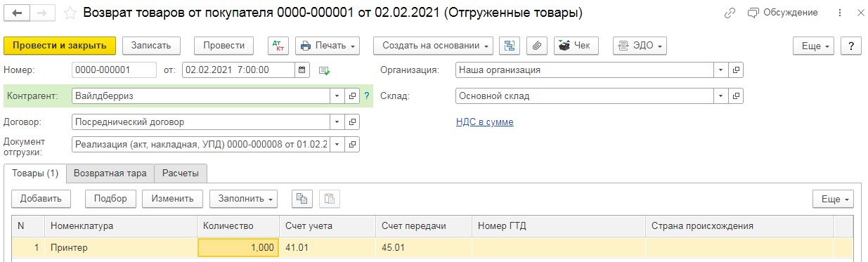Viewport: 868px width, 262px height.
Task: Click Провести и закрыть button
Action: [60, 46]
